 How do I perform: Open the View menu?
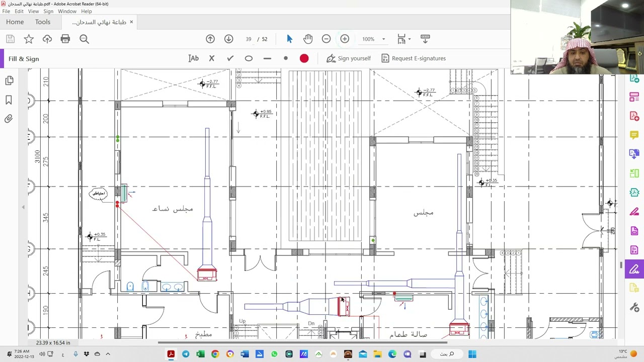pos(33,11)
